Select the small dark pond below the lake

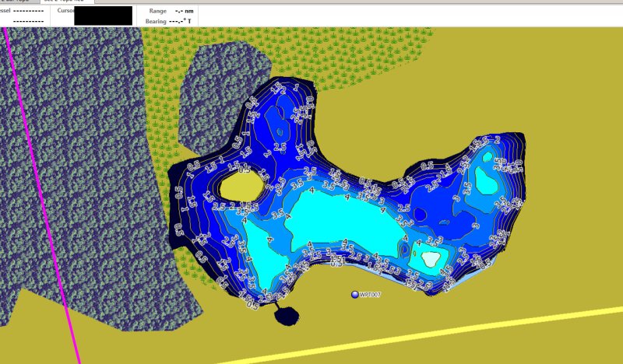[286, 316]
